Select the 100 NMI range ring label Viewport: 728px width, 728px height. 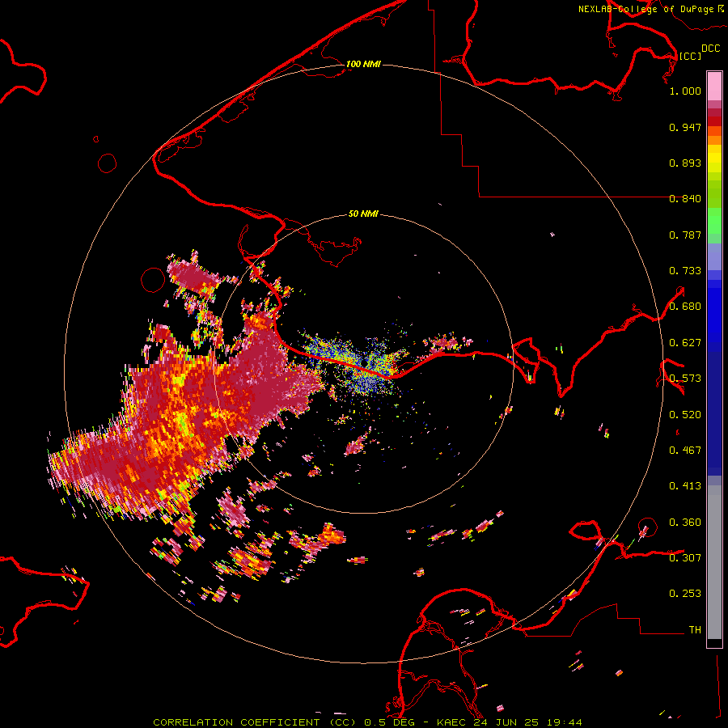(x=363, y=64)
